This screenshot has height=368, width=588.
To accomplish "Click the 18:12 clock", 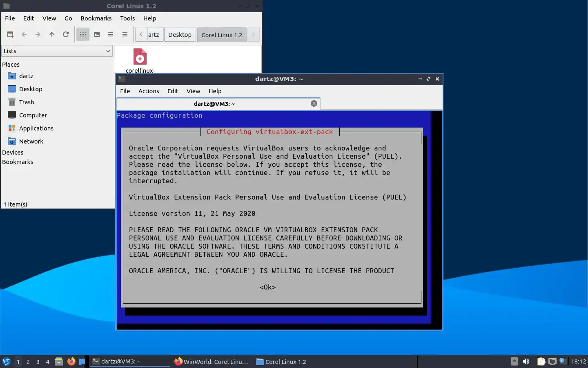I will 578,361.
